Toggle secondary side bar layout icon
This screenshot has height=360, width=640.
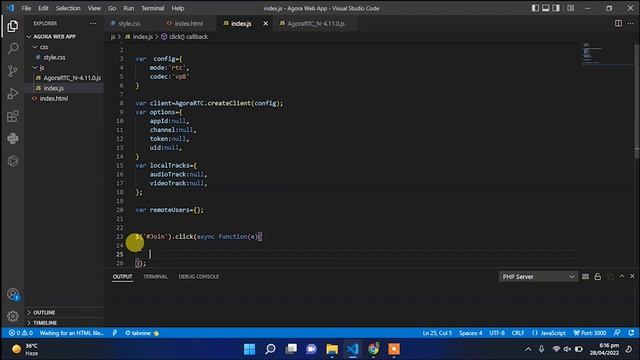tap(556, 8)
